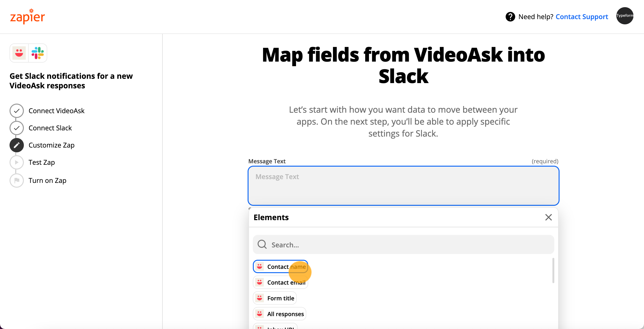Click the Test Zap play icon

16,162
